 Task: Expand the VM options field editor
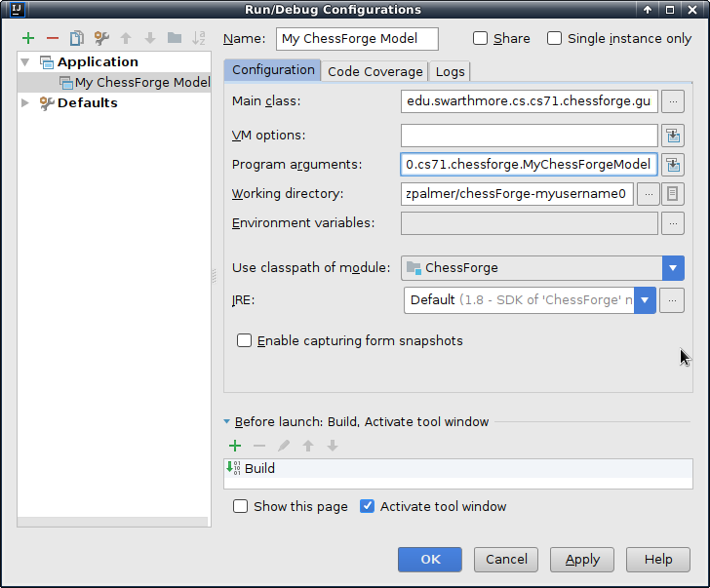pyautogui.click(x=672, y=136)
